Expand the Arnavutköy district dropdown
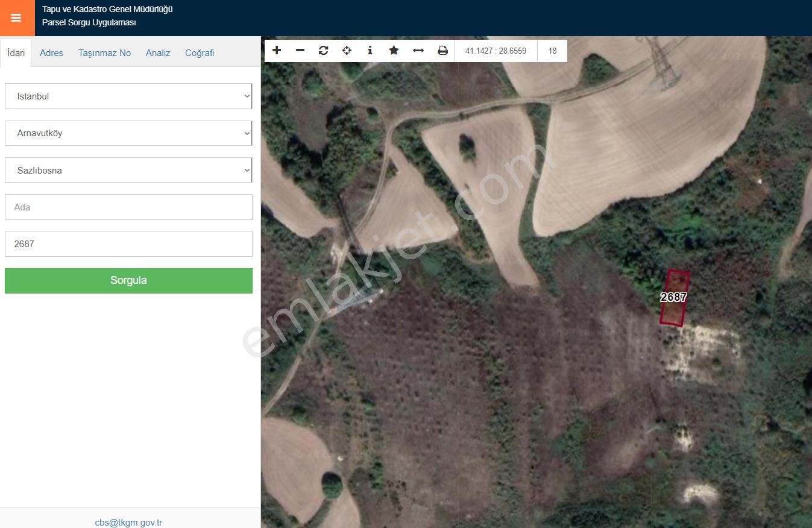 (128, 133)
